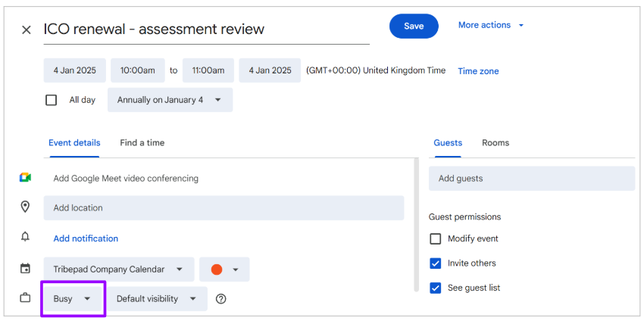The width and height of the screenshot is (644, 321).
Task: Click the Time zone link
Action: click(x=478, y=71)
